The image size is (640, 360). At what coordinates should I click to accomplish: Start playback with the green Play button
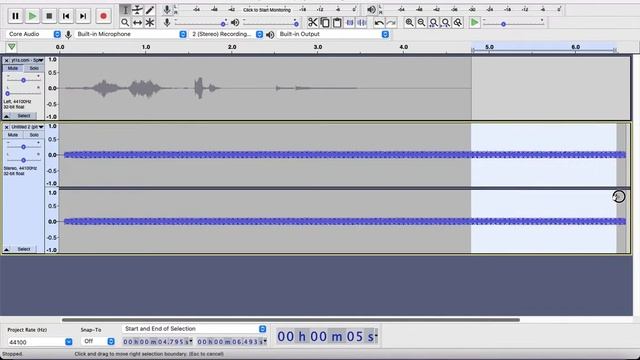pyautogui.click(x=32, y=16)
